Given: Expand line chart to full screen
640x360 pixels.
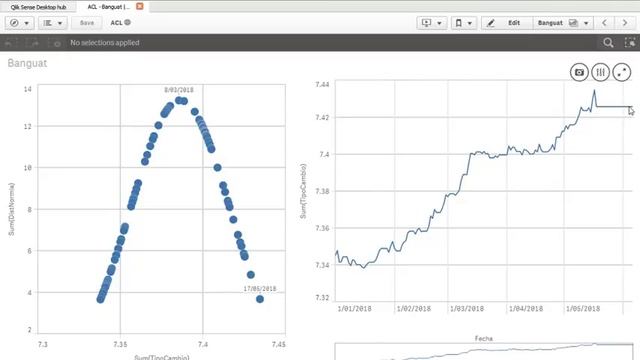Looking at the screenshot, I should point(622,72).
